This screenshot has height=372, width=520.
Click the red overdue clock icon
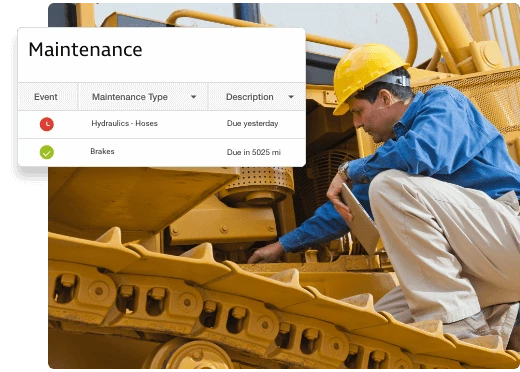47,124
